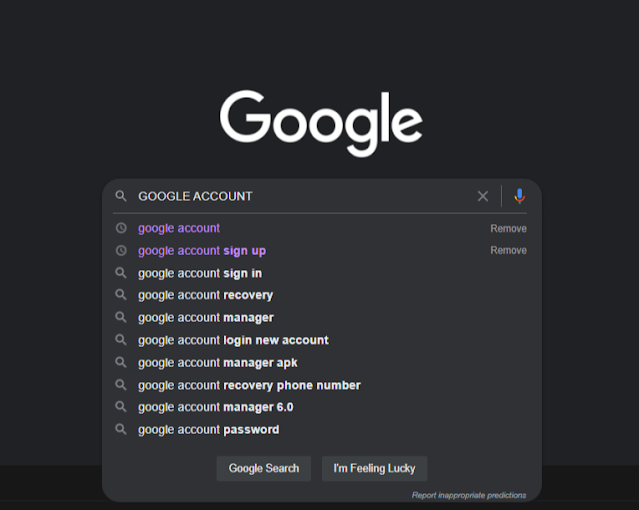Remove 'google account' from search history
Screen dimensions: 639x510
click(508, 228)
